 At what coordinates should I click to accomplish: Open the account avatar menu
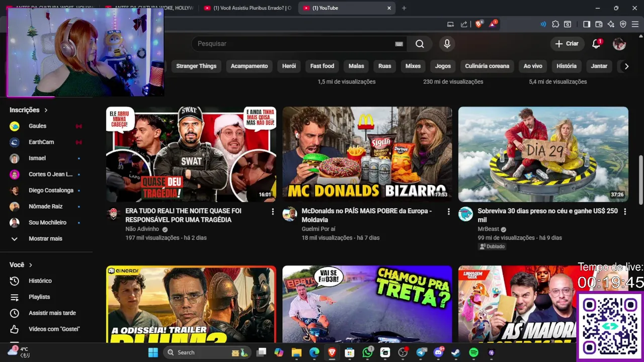[619, 44]
